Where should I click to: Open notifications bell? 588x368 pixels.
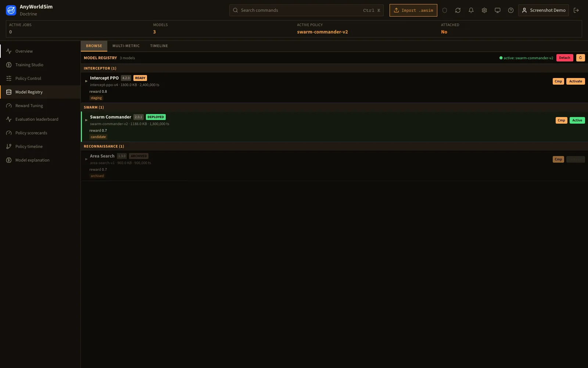click(471, 10)
